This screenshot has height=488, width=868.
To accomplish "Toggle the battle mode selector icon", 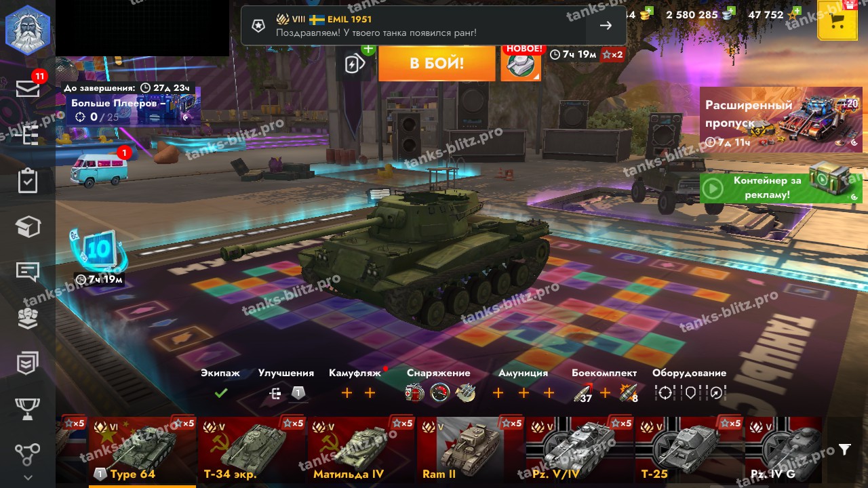I will coord(521,64).
